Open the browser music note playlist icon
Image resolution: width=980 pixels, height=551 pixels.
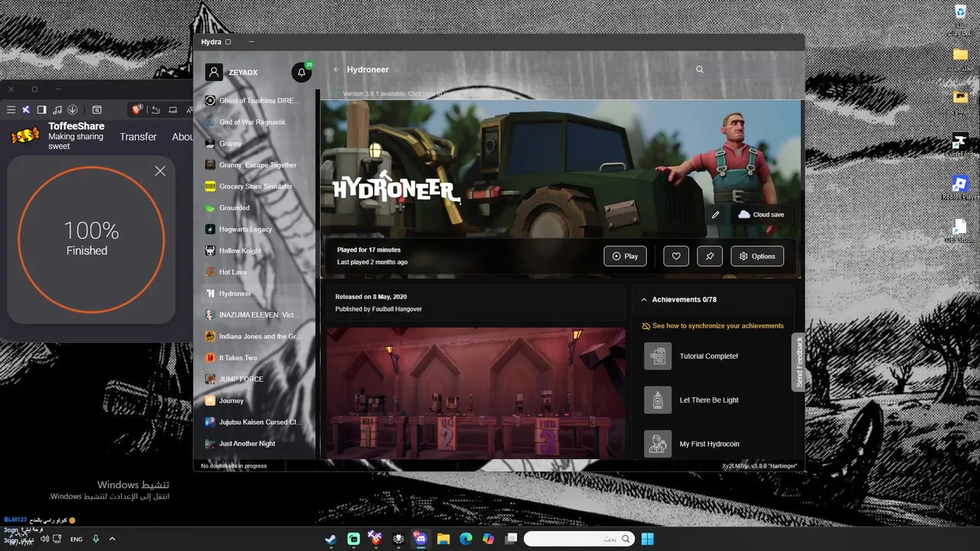point(57,110)
